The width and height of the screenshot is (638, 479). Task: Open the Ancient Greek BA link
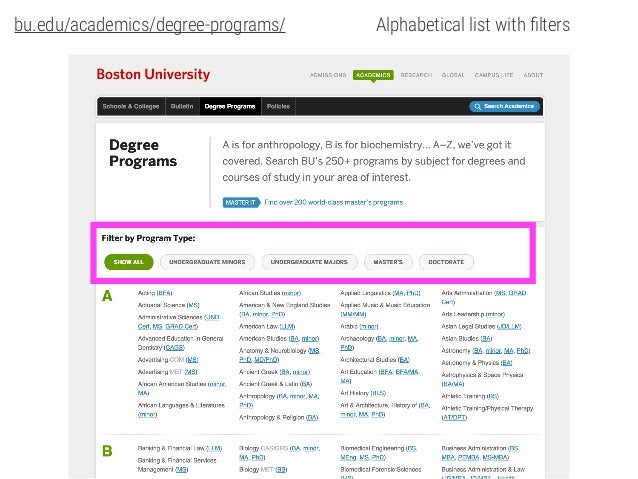pos(286,372)
